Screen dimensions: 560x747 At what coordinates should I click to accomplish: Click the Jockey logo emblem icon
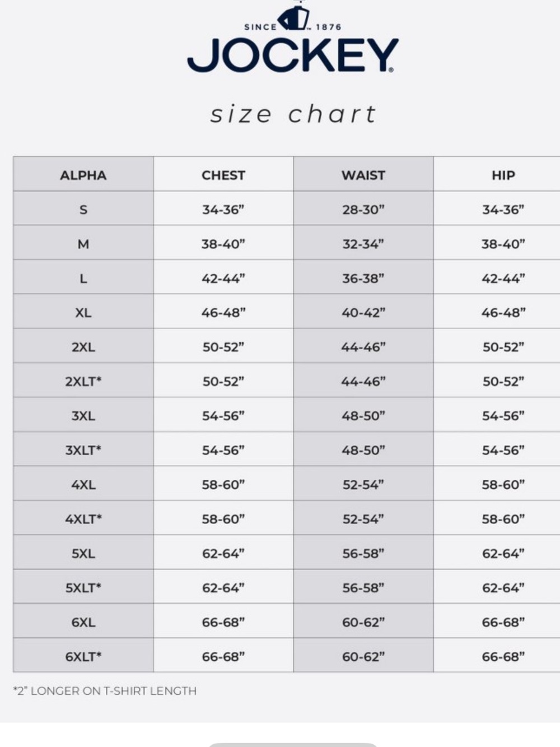click(293, 17)
